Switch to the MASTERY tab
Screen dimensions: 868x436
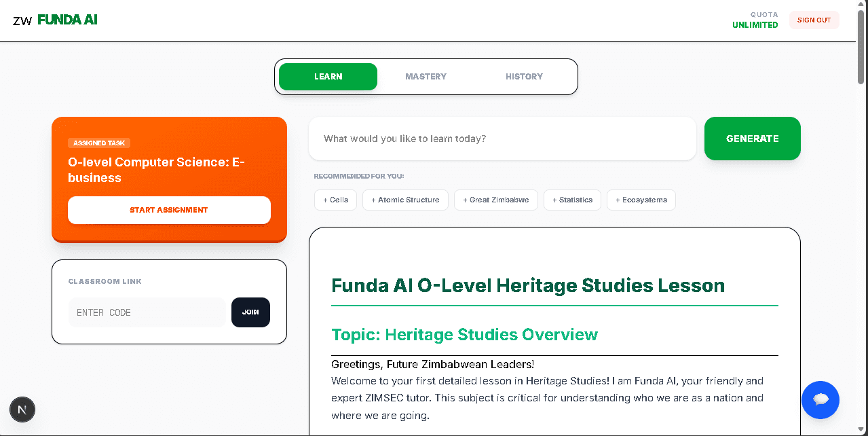pos(426,76)
